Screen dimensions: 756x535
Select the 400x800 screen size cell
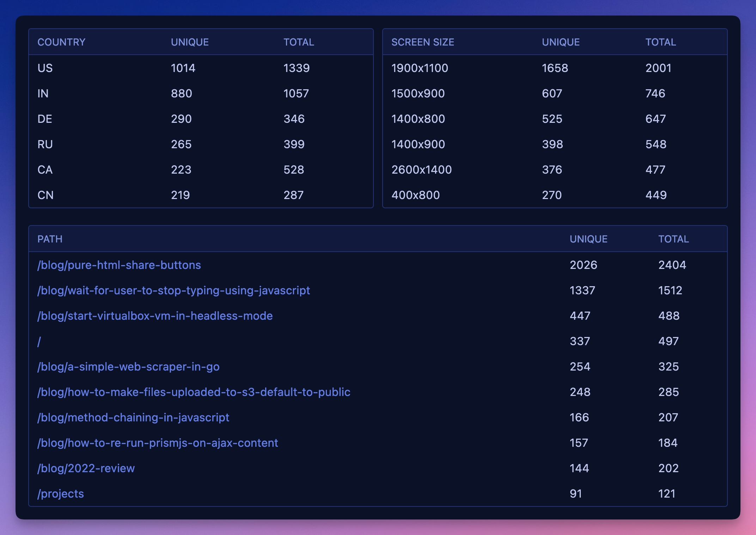point(416,195)
